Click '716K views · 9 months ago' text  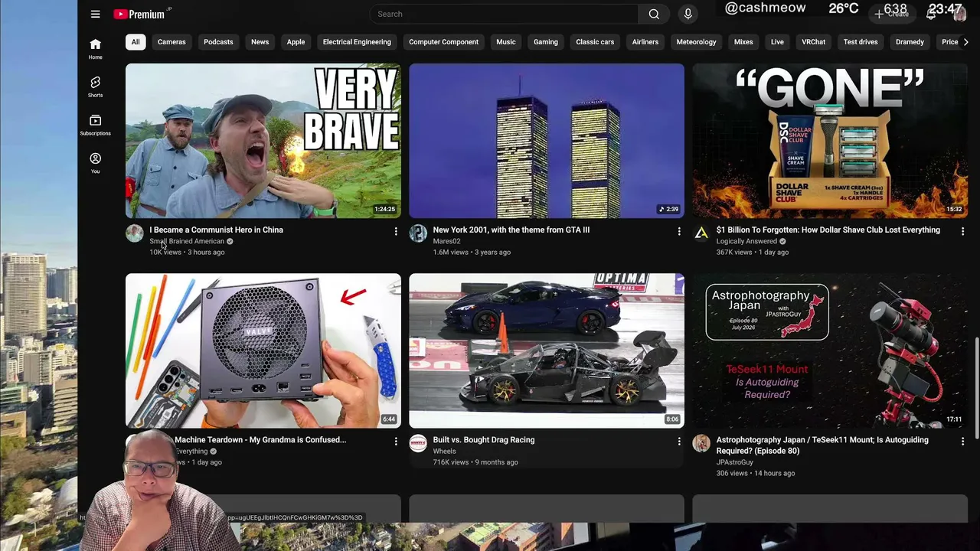click(475, 462)
